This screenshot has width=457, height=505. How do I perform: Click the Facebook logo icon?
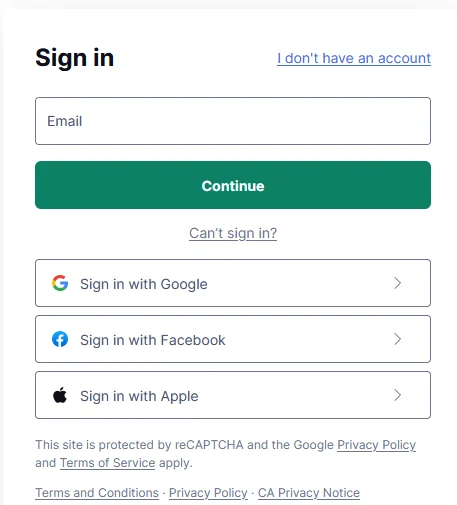60,339
